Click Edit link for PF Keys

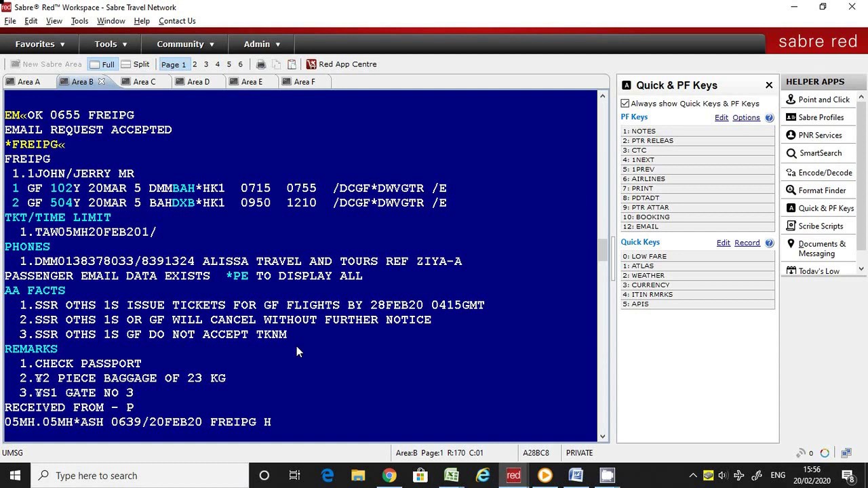tap(722, 117)
